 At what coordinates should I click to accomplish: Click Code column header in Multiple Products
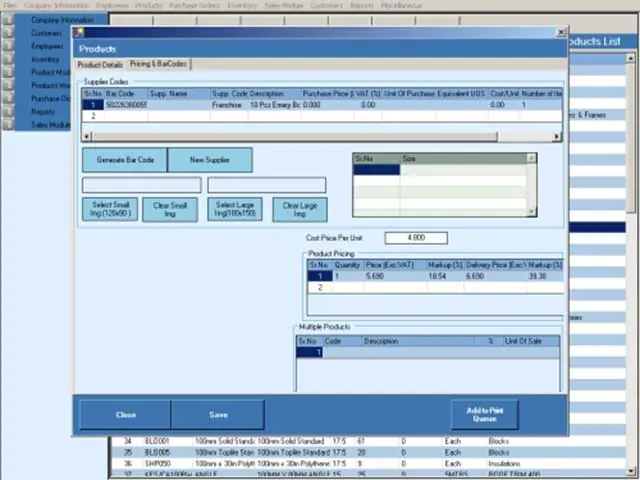342,341
